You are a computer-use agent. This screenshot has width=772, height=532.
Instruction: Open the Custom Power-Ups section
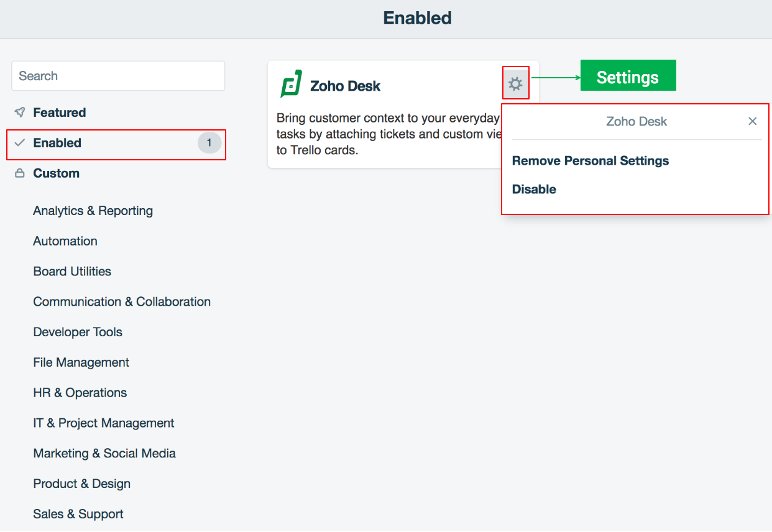[56, 173]
